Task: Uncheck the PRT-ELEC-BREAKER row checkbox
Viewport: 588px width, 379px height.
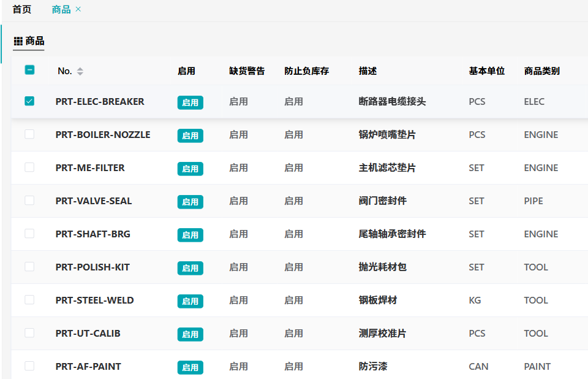Action: [x=29, y=101]
